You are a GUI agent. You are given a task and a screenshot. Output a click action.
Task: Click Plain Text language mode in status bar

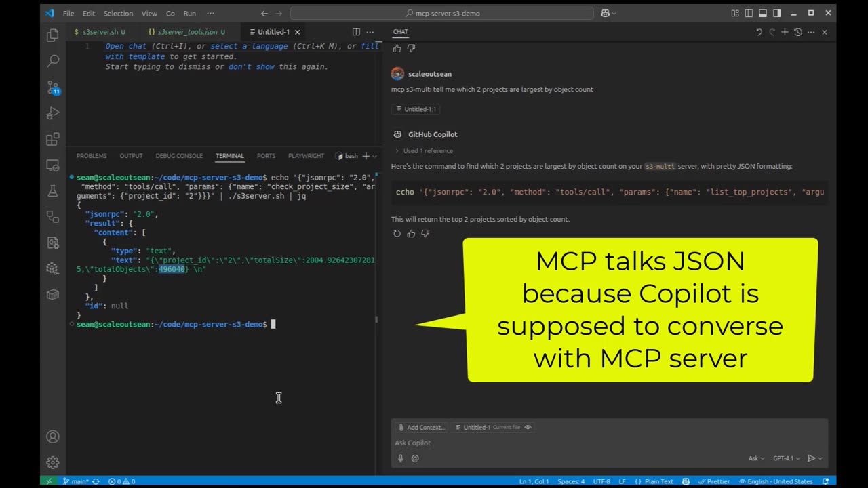[x=653, y=481]
